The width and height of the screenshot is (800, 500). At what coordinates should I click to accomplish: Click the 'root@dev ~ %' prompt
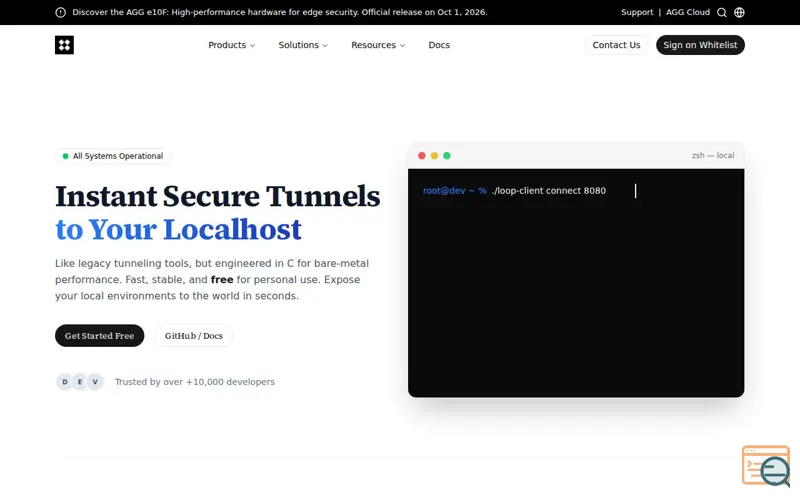(455, 191)
